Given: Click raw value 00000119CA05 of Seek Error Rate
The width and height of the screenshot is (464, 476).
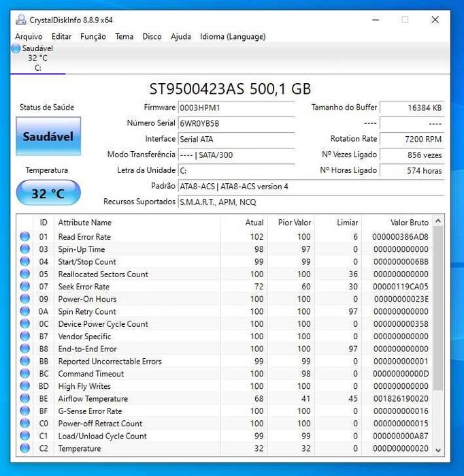Looking at the screenshot, I should (x=400, y=287).
